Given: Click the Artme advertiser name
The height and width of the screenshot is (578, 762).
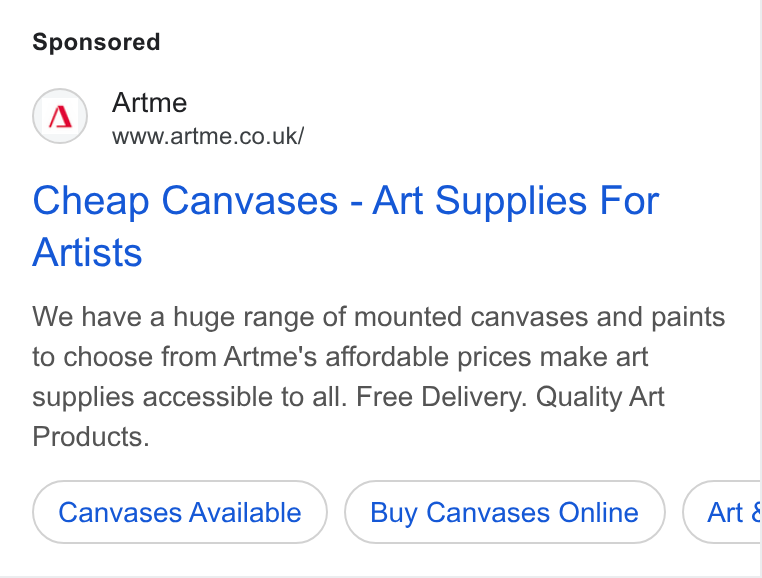Looking at the screenshot, I should [x=149, y=103].
